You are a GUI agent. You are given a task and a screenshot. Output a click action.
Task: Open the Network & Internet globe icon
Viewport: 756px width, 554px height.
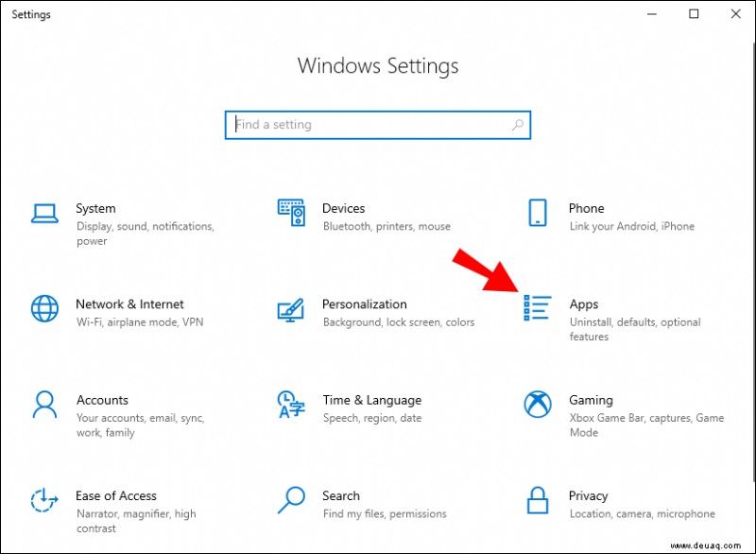tap(44, 308)
